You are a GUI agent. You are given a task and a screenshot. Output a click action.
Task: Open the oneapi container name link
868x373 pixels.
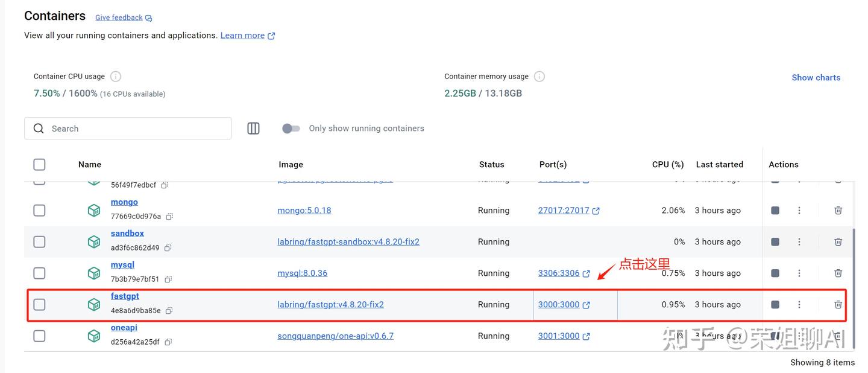(x=124, y=328)
